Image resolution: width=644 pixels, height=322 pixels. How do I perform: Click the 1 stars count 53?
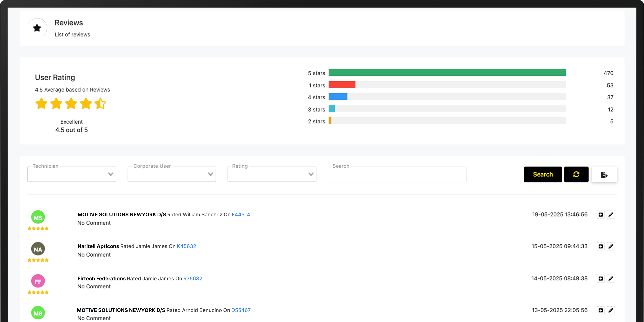(610, 85)
